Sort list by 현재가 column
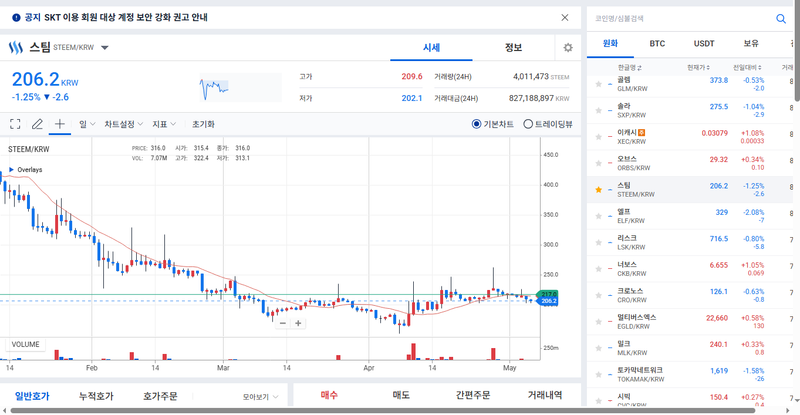The width and height of the screenshot is (800, 415). pos(698,67)
